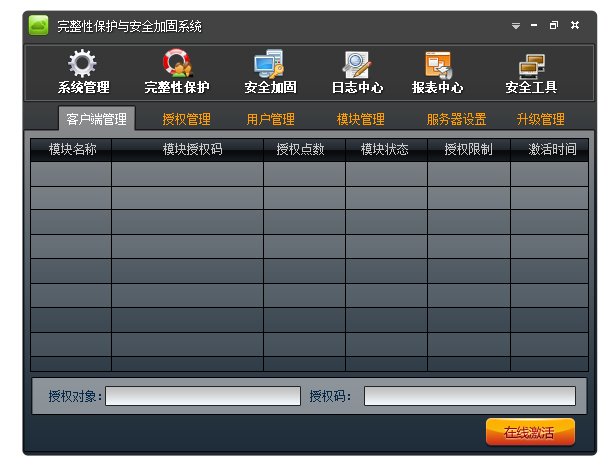Focus the 授权对象 input field
This screenshot has width=610, height=469.
pos(203,396)
